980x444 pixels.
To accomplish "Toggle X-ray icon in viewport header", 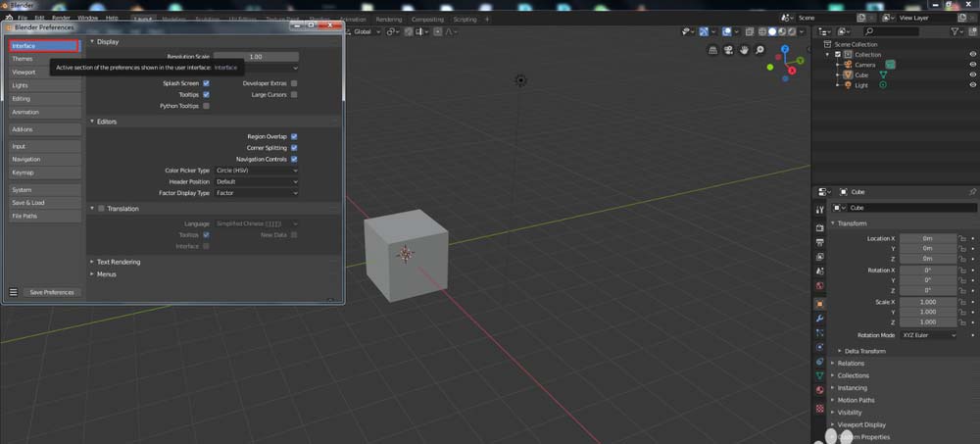I will click(x=749, y=32).
